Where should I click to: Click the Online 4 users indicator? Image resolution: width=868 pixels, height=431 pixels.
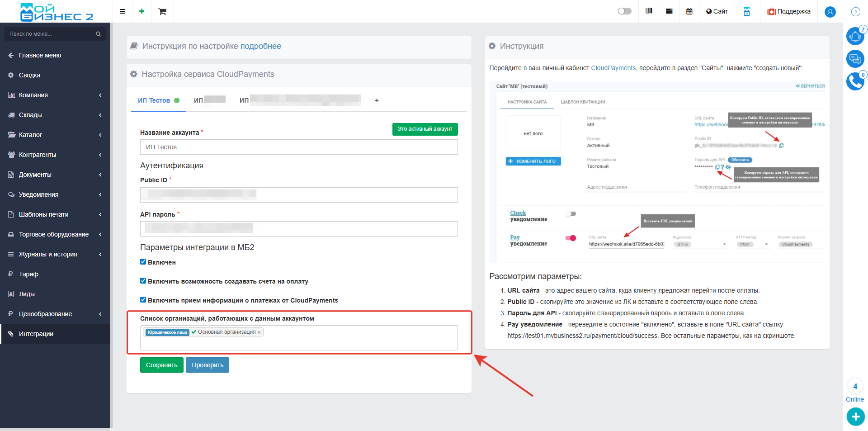point(855,391)
